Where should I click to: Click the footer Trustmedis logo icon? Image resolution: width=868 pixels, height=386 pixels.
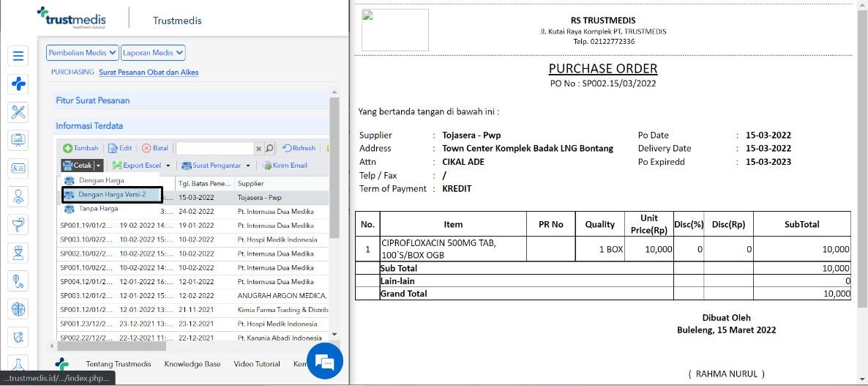click(x=62, y=364)
